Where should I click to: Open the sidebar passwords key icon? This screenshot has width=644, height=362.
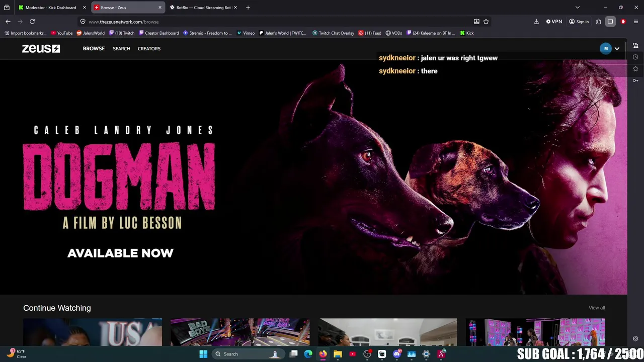tap(635, 80)
